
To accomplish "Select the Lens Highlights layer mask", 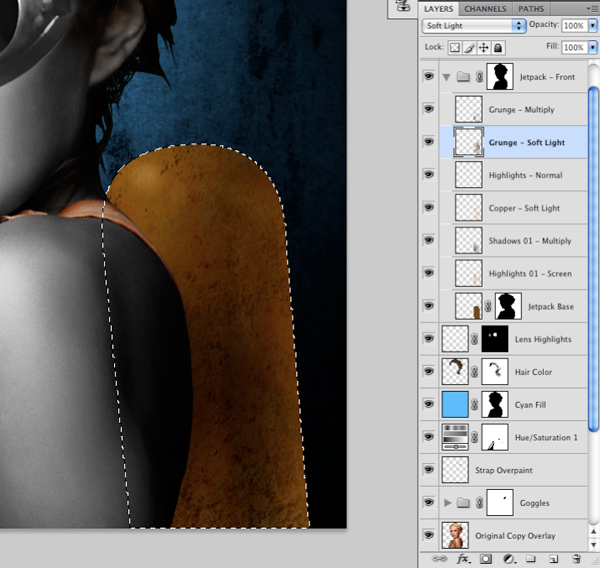I will click(x=495, y=339).
